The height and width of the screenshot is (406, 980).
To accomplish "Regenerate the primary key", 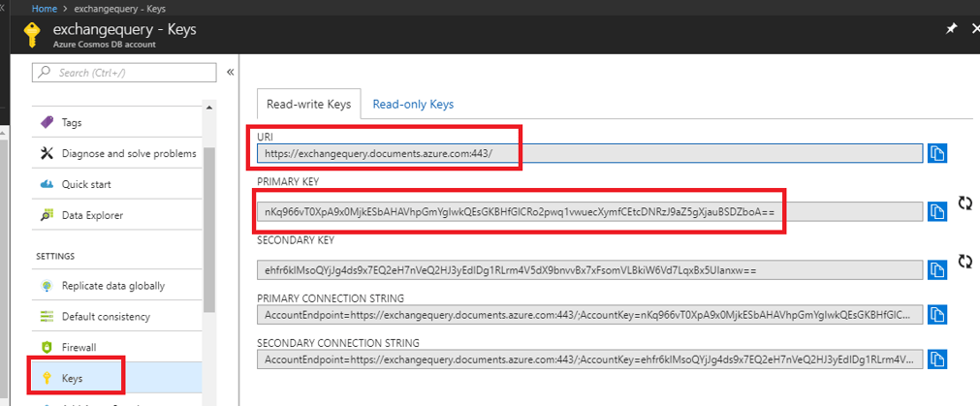I will click(x=965, y=203).
